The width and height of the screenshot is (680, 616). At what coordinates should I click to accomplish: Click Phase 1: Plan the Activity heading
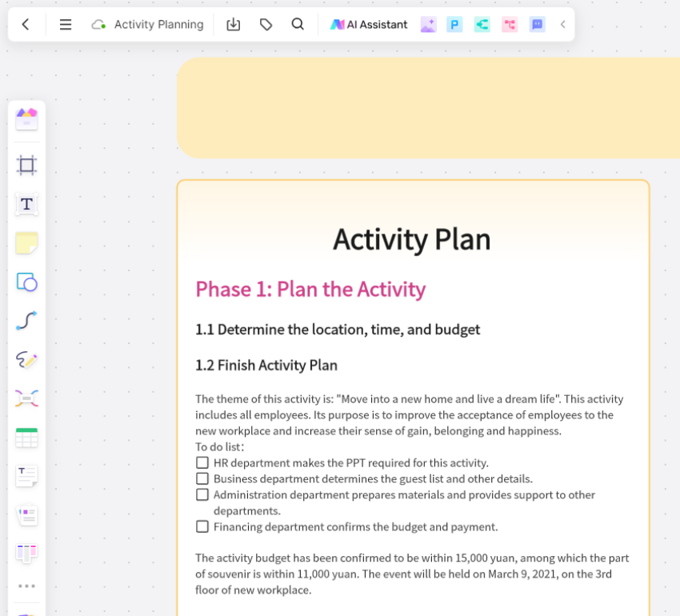point(310,289)
